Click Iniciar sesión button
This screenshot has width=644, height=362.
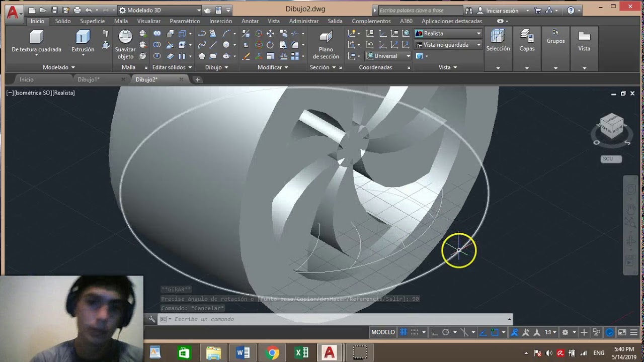[502, 11]
